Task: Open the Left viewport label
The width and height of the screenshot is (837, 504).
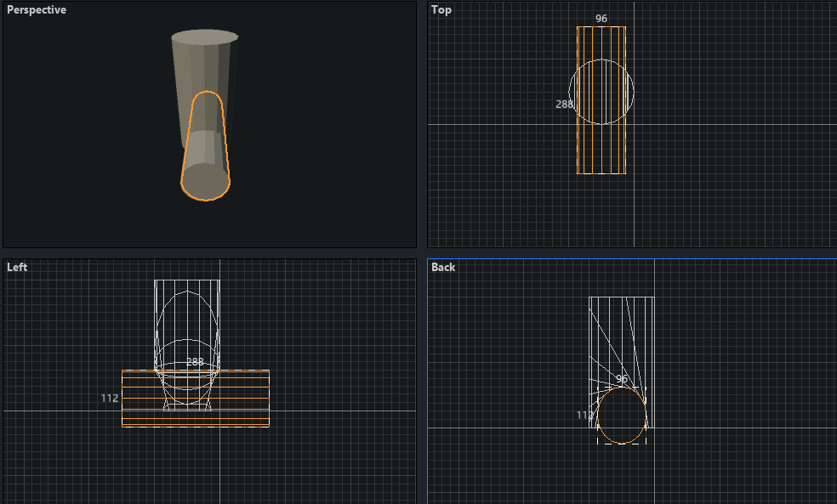Action: [17, 267]
